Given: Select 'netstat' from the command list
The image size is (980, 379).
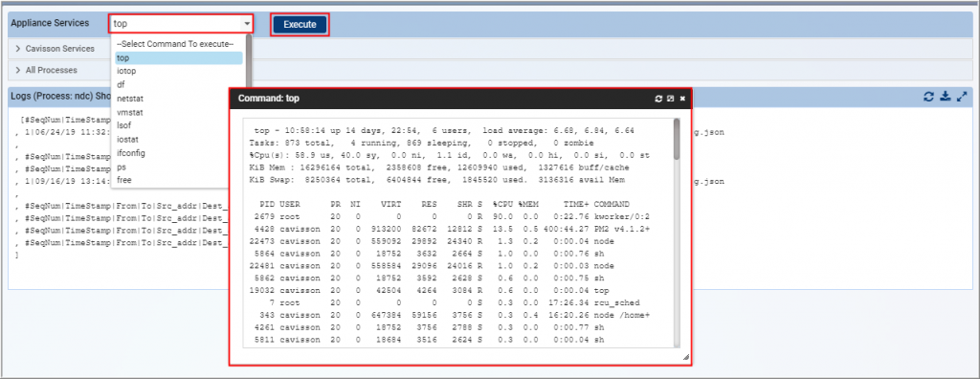Looking at the screenshot, I should pyautogui.click(x=178, y=99).
